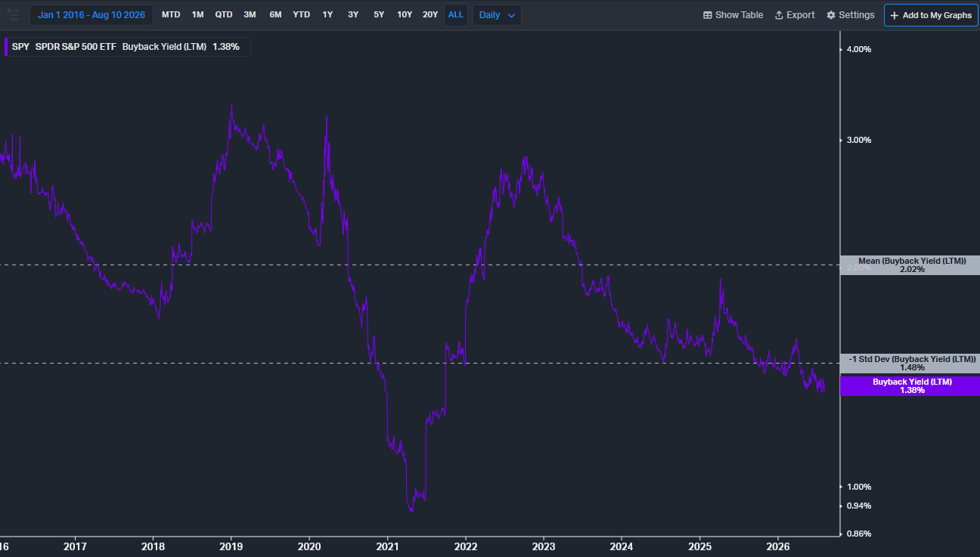Select the 5Y time range
The height and width of the screenshot is (557, 980).
coord(379,15)
